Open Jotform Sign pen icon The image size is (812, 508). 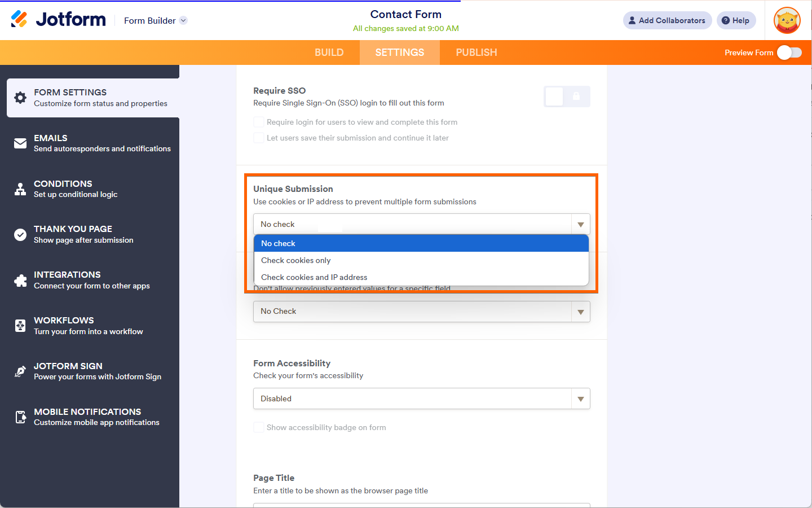click(x=20, y=371)
